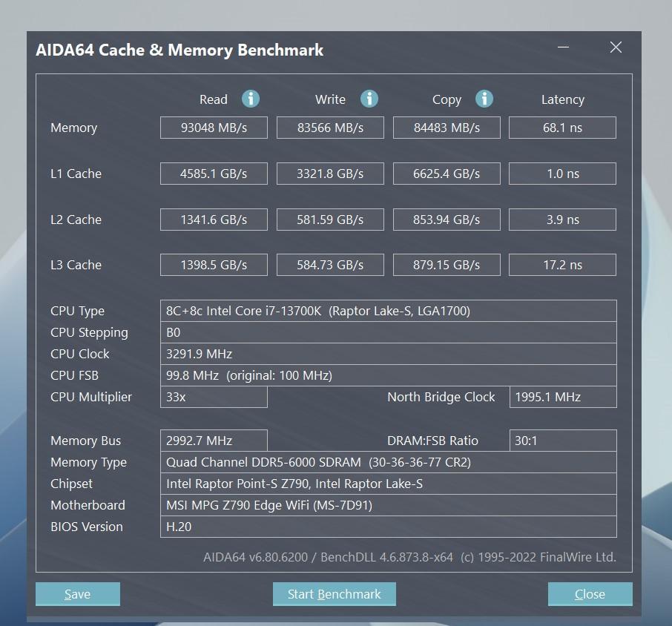Save the benchmark results

[78, 594]
